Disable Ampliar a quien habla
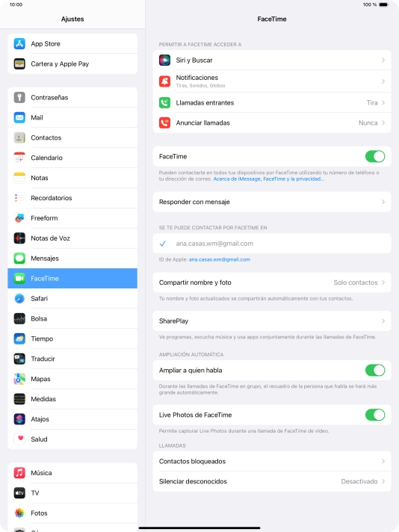399x532 pixels. [375, 370]
